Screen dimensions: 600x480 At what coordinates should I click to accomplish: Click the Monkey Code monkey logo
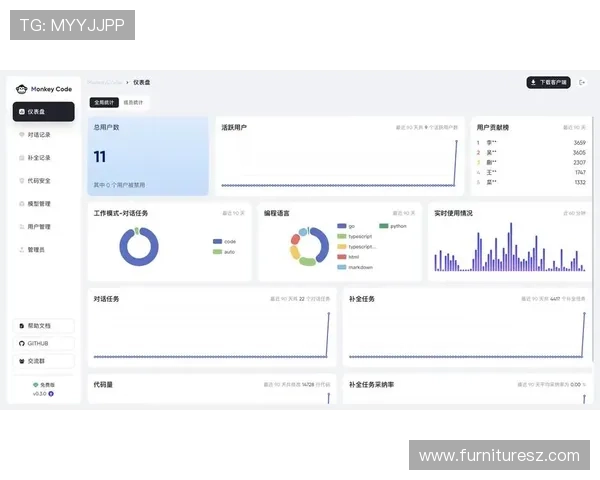click(21, 89)
